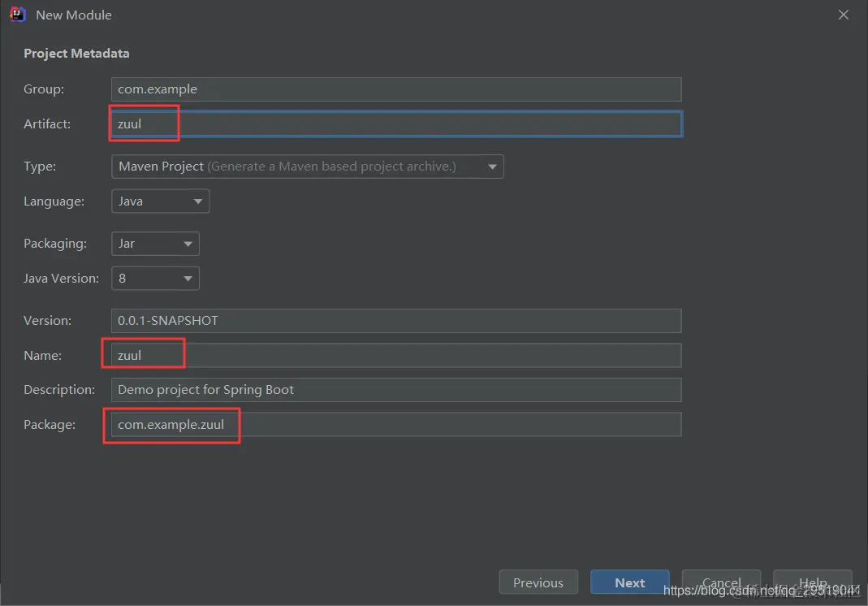The height and width of the screenshot is (606, 868).
Task: Click the Artifact: label
Action: [47, 124]
